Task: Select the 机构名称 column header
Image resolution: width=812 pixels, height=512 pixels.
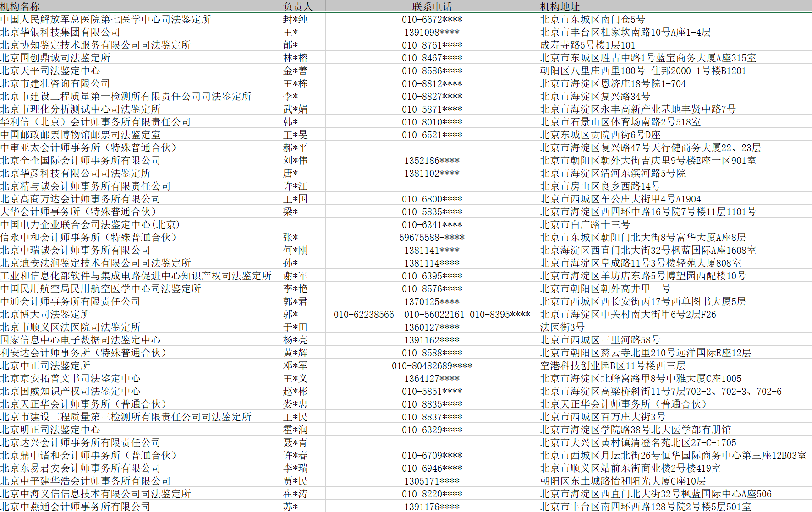Action: (x=140, y=6)
